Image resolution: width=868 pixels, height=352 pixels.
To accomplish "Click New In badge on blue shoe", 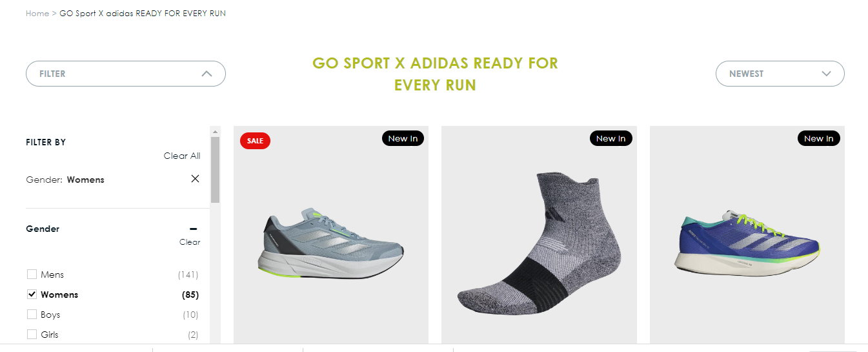I will (818, 138).
